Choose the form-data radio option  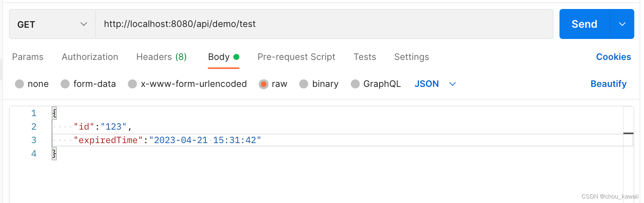click(65, 84)
